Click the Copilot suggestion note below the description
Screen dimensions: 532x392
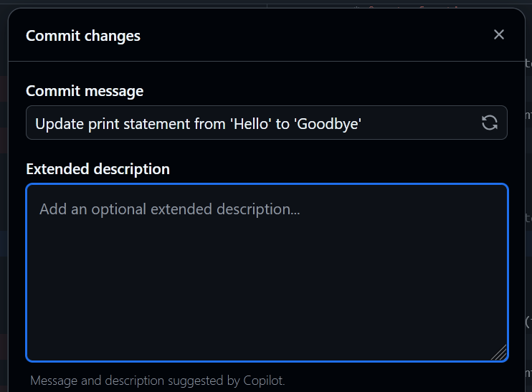click(x=158, y=381)
